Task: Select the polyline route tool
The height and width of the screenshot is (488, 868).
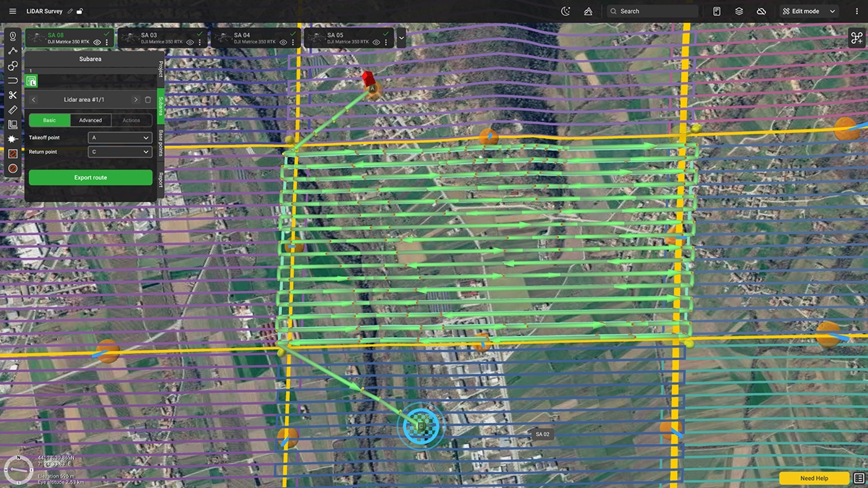Action: pyautogui.click(x=12, y=51)
